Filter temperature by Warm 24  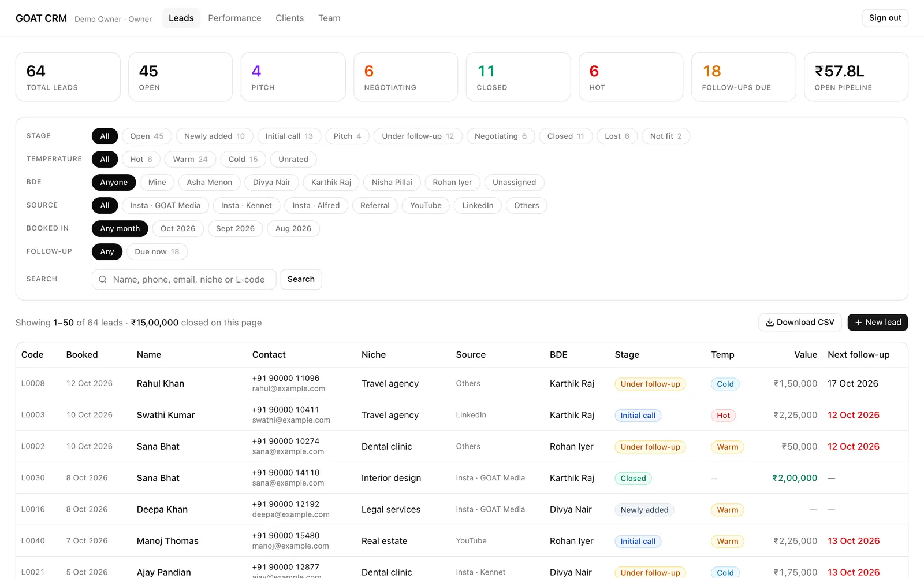coord(190,160)
